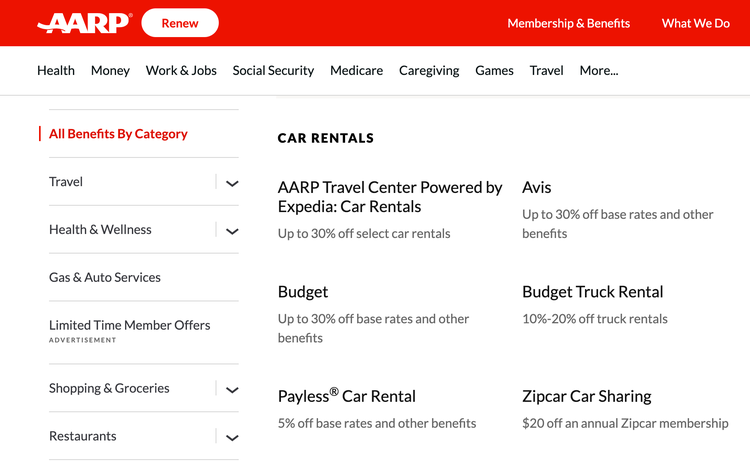View the Budget Truck Rental offer
This screenshot has width=750, height=468.
click(592, 292)
